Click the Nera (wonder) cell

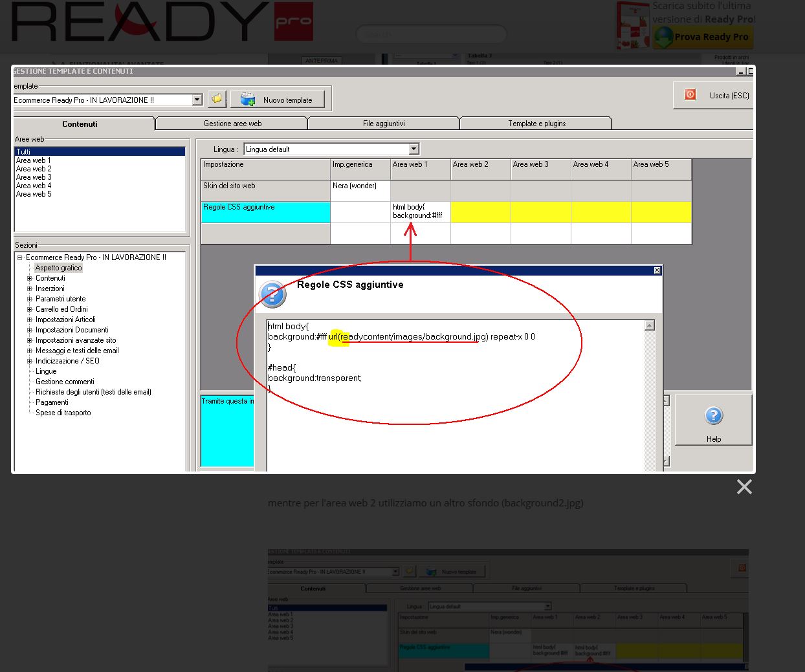click(360, 191)
